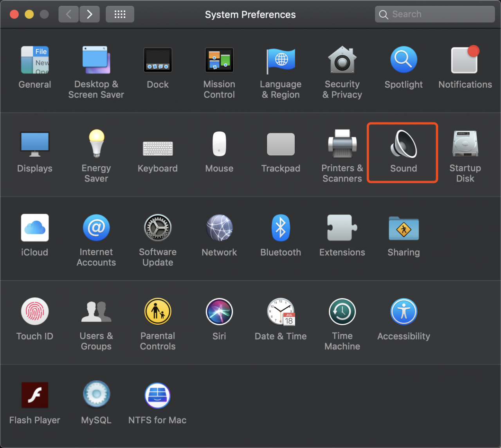501x448 pixels.
Task: Click the Show All grid button
Action: point(120,14)
